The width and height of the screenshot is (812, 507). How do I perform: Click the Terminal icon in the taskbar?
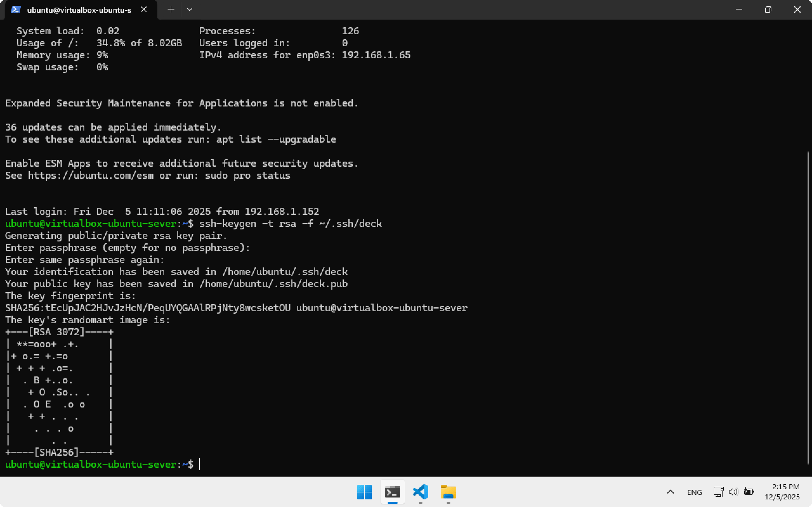tap(392, 492)
